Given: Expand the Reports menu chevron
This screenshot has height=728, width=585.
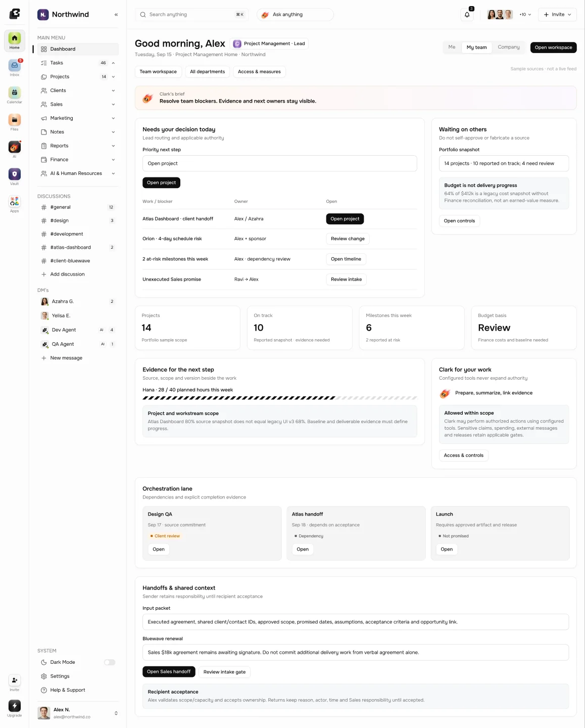Looking at the screenshot, I should [113, 146].
